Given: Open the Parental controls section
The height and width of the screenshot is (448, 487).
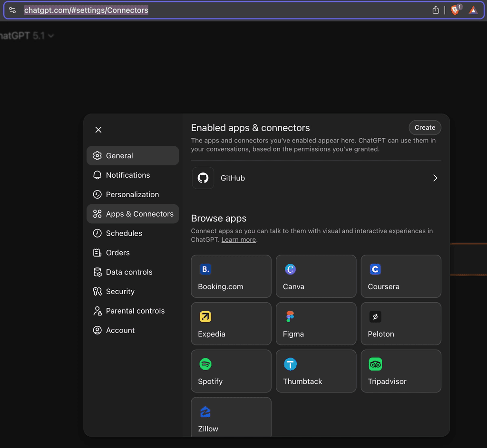Looking at the screenshot, I should click(x=134, y=311).
